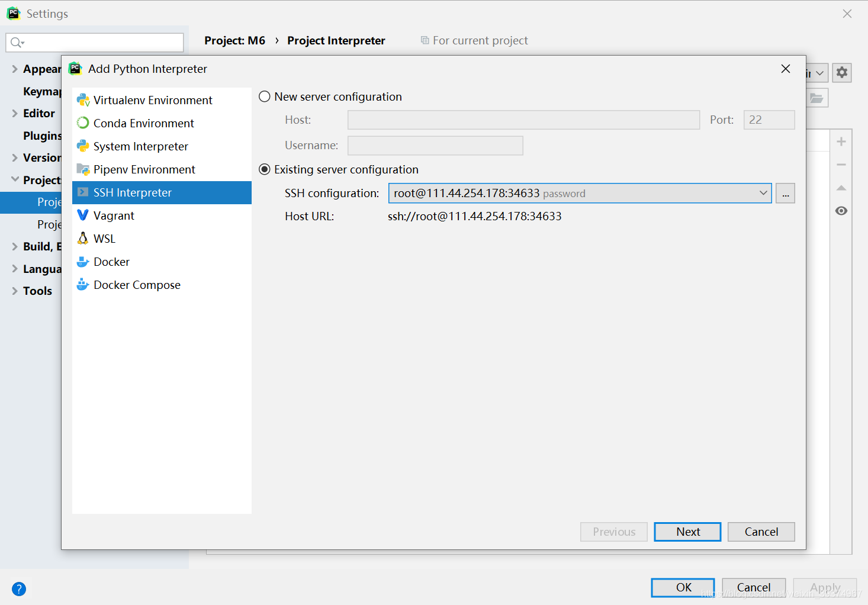Open Plugins settings page
The image size is (868, 605).
42,136
